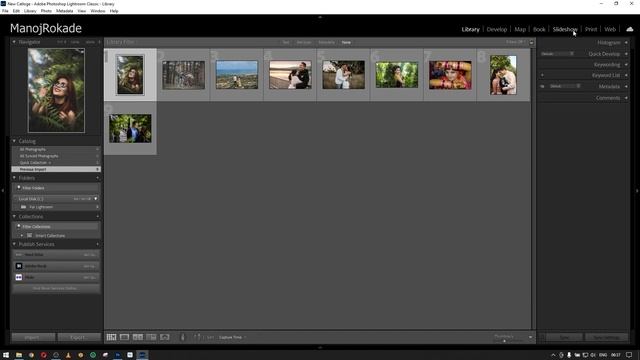Click volume icon in system tray
This screenshot has height=360, width=640.
tap(593, 355)
